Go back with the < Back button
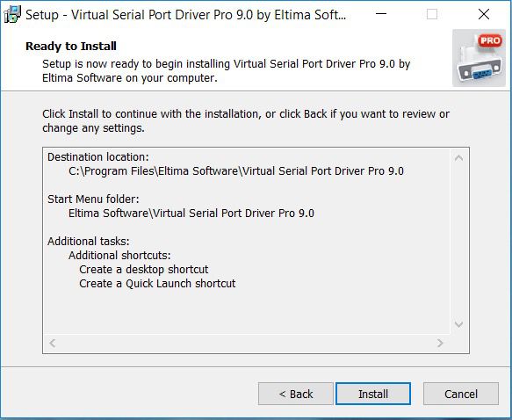Screen dimensions: 512x420 coord(295,394)
